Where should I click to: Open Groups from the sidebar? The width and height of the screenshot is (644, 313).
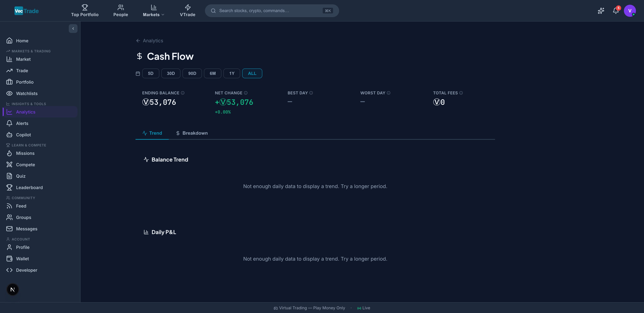pyautogui.click(x=40, y=217)
